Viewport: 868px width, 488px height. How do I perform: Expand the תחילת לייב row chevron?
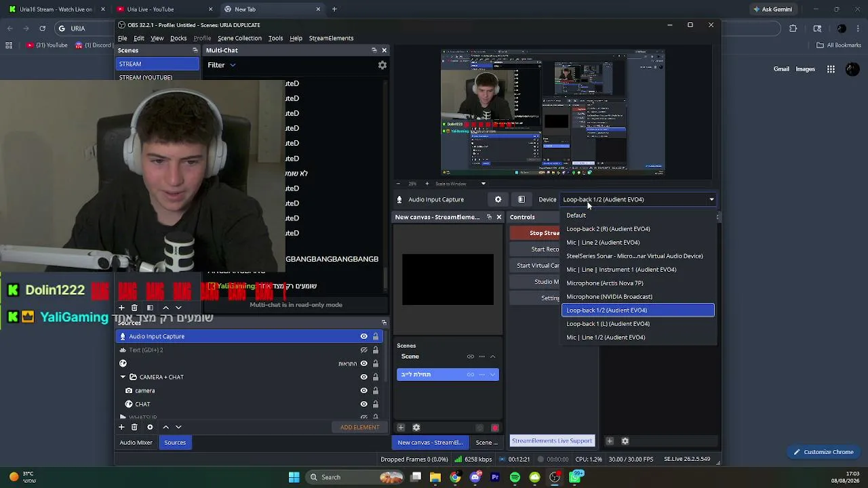point(492,374)
